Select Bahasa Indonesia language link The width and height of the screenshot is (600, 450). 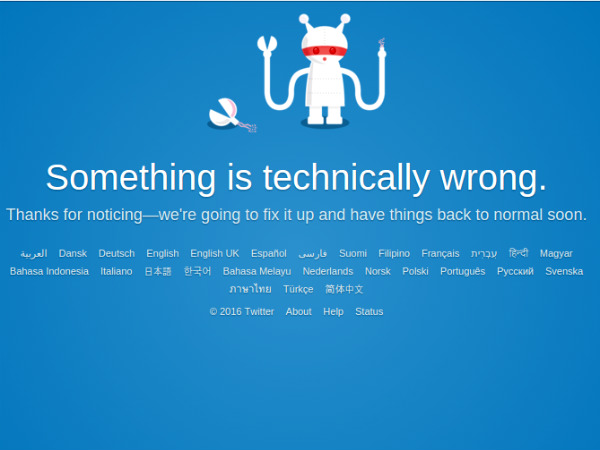pos(49,271)
